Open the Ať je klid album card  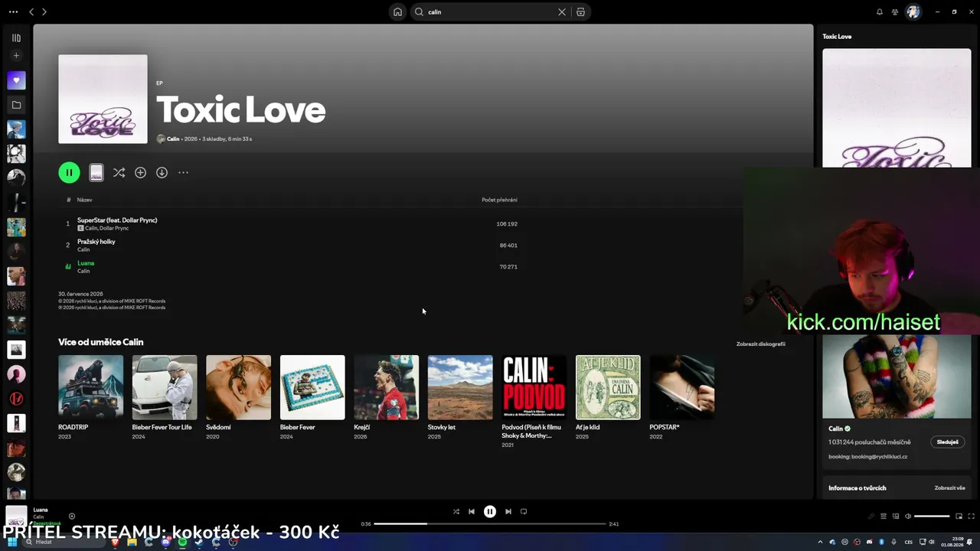608,396
